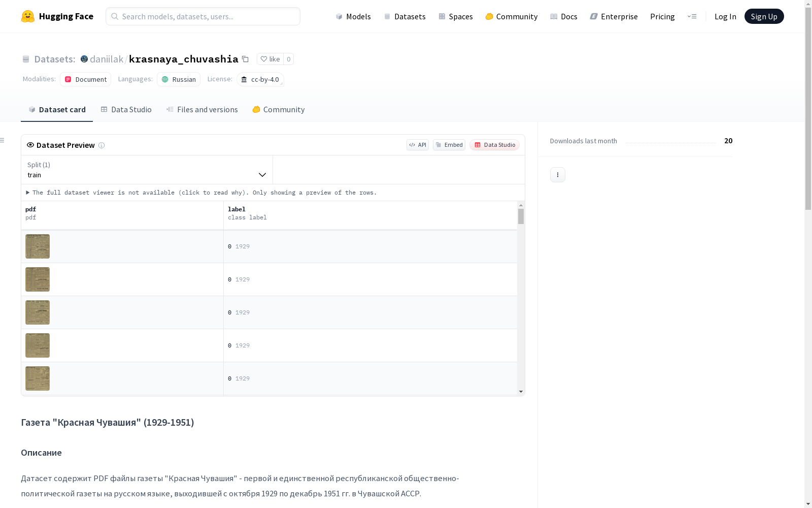The image size is (812, 508).
Task: Click the dataset preview vertical scrollbar thumb
Action: coord(521,216)
